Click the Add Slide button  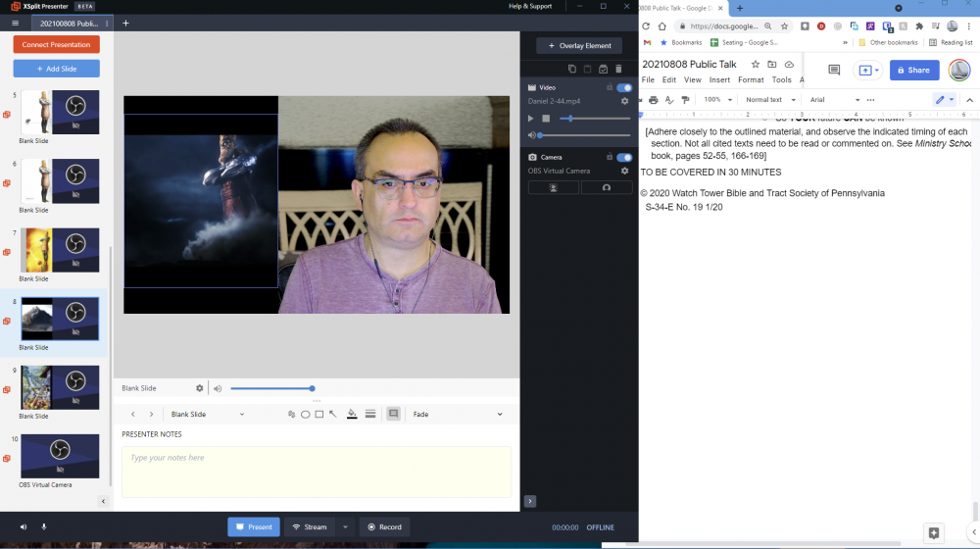pos(56,69)
